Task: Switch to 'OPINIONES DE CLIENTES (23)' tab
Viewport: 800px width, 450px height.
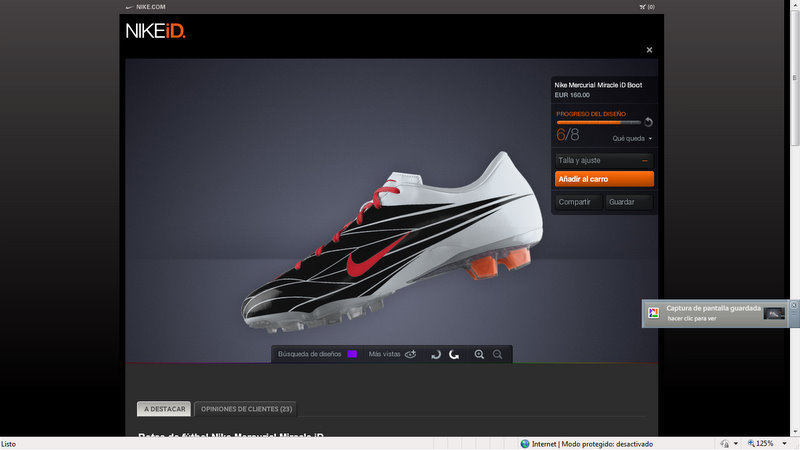Action: 246,409
